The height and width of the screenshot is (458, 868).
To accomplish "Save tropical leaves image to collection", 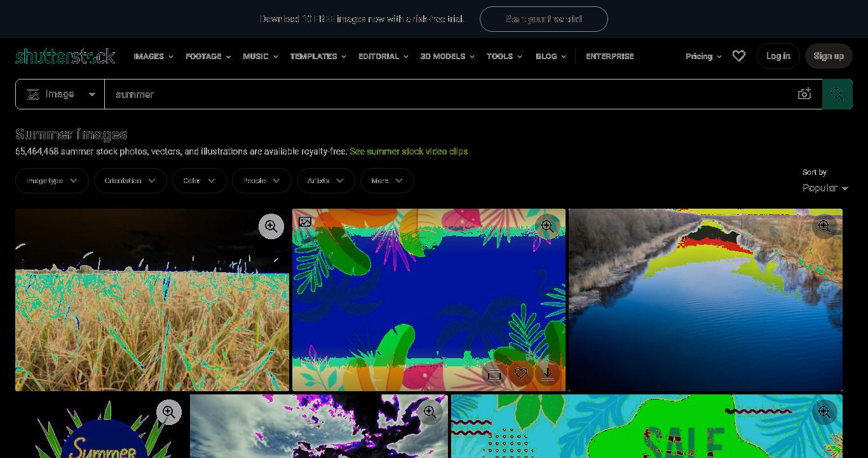I will click(494, 374).
